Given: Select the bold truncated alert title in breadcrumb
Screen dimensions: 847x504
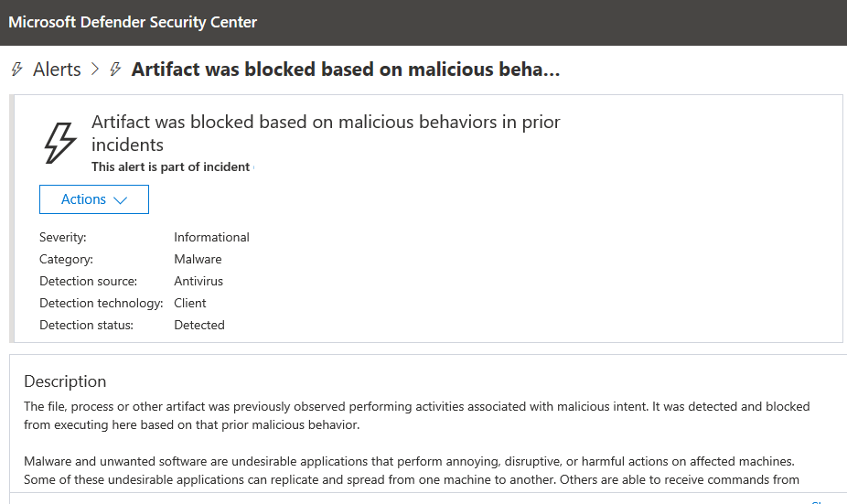Looking at the screenshot, I should tap(345, 70).
